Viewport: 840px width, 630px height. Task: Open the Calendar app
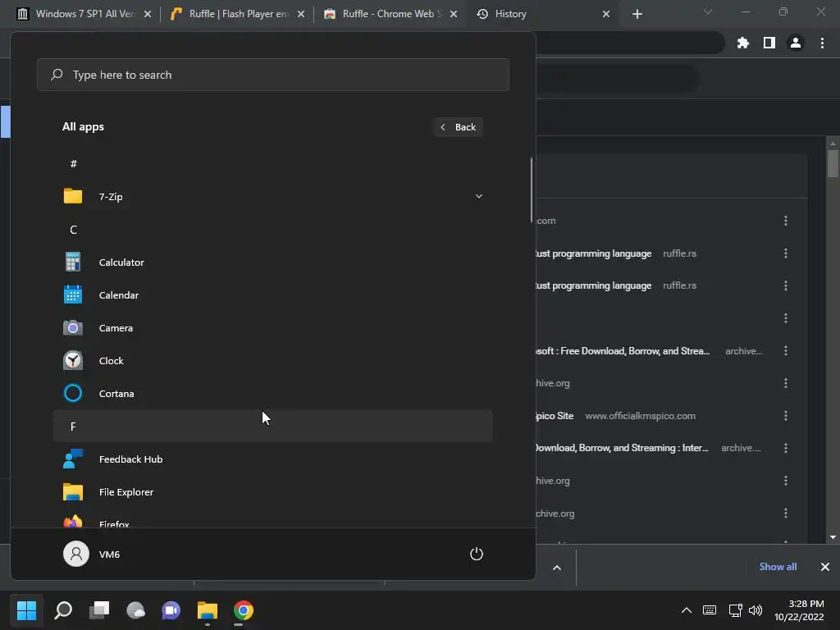click(x=272, y=295)
